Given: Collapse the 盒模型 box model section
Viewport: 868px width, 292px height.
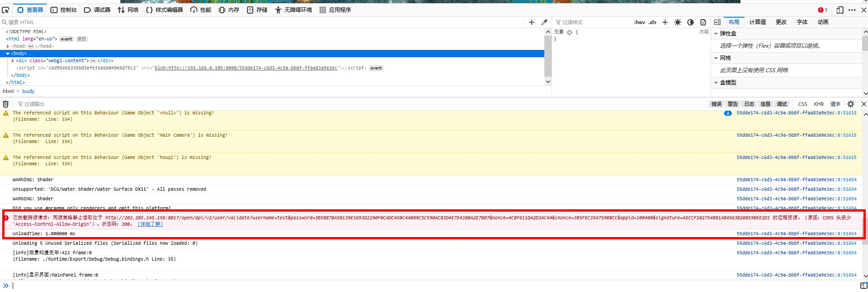Looking at the screenshot, I should coord(716,83).
